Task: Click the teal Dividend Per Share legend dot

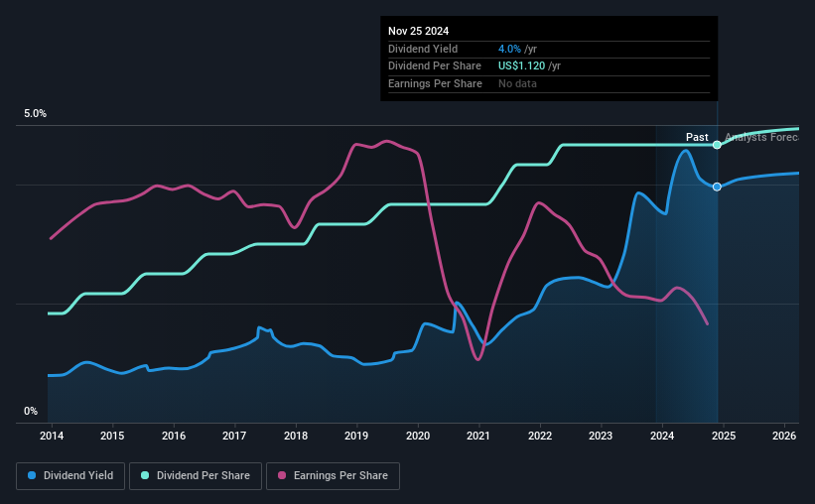Action: pos(145,476)
